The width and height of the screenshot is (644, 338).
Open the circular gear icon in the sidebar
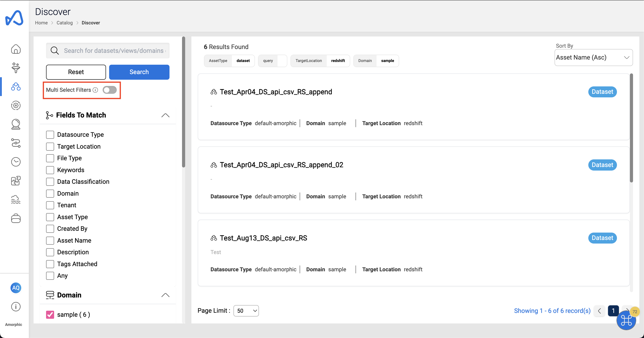point(16,105)
